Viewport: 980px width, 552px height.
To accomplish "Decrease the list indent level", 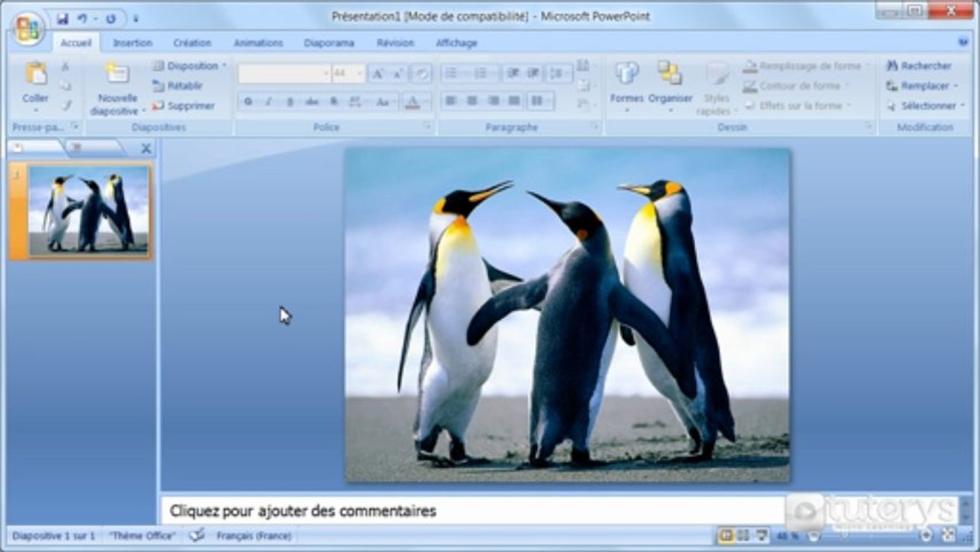I will click(x=513, y=73).
